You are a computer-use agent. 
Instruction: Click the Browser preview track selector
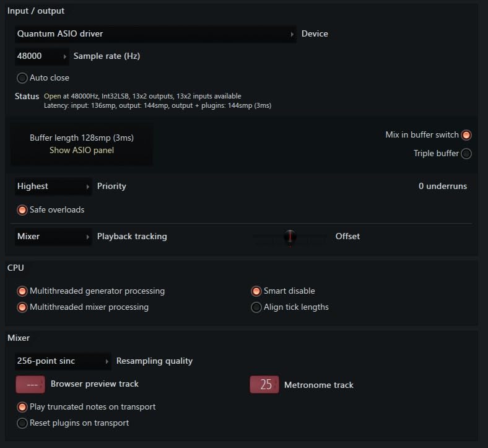click(x=30, y=385)
